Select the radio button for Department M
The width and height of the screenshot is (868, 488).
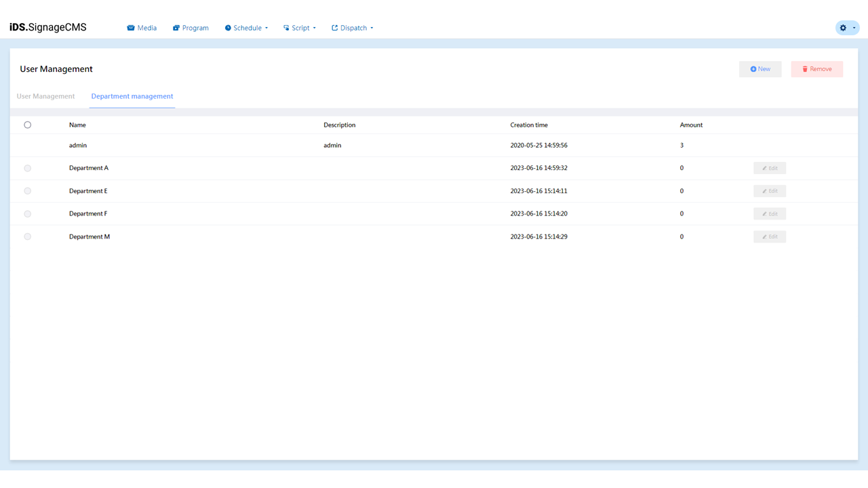click(27, 236)
